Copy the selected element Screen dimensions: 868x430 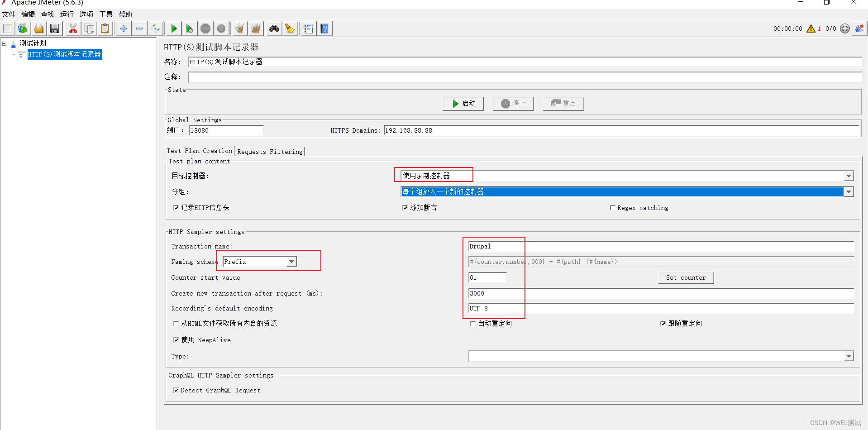click(90, 29)
